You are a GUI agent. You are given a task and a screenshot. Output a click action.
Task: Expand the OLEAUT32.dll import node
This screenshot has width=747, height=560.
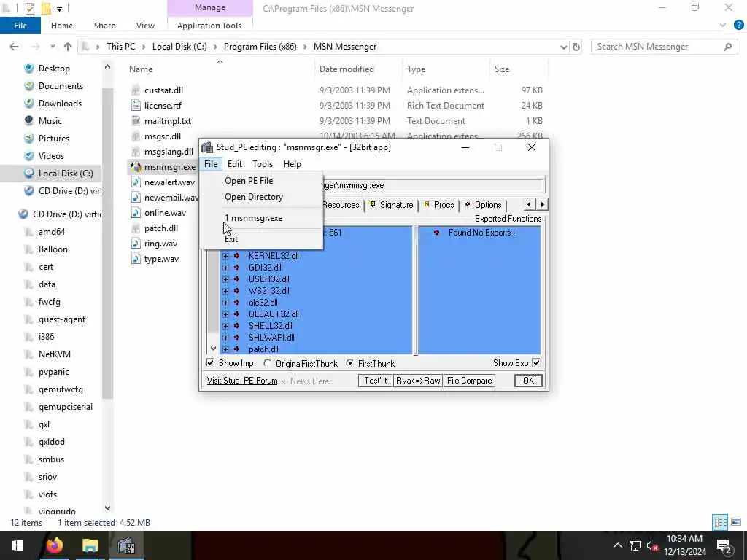pyautogui.click(x=225, y=314)
